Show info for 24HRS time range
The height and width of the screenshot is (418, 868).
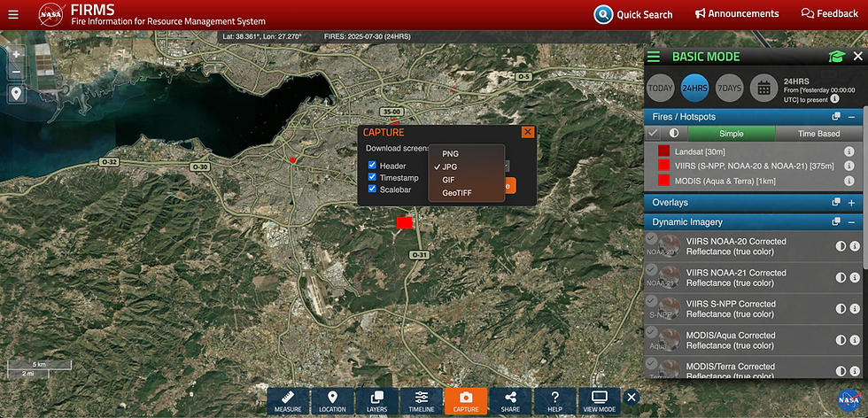(834, 99)
